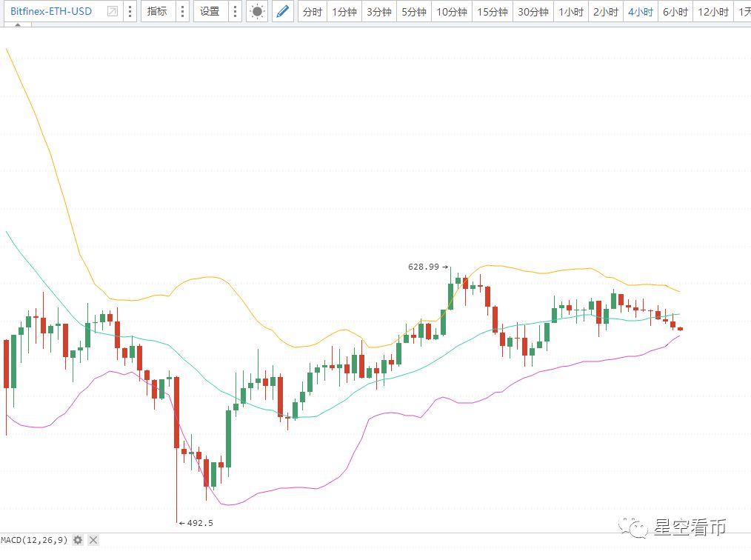The image size is (751, 560).
Task: Open the 设置 settings button
Action: [x=210, y=12]
